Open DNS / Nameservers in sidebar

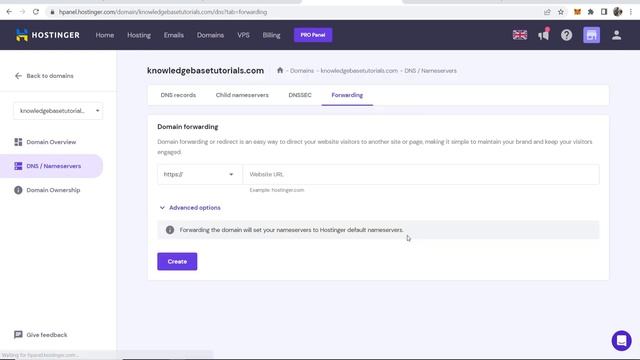[x=51, y=166]
